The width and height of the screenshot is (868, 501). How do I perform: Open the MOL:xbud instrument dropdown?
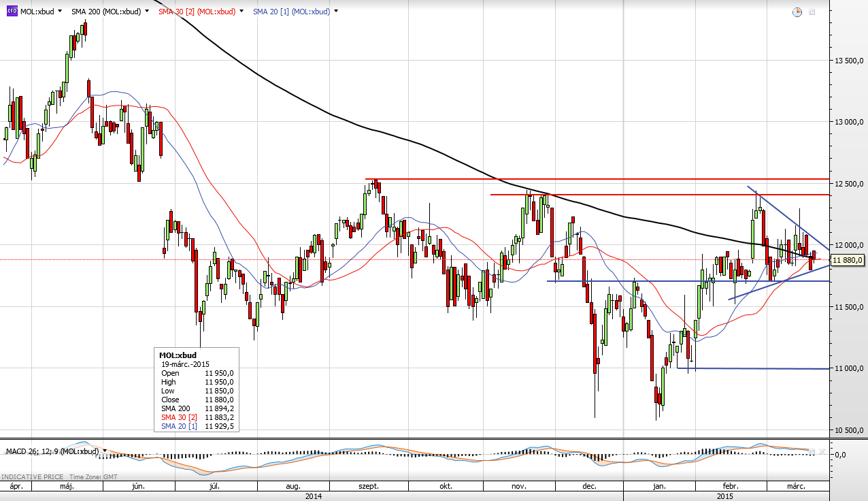point(60,12)
